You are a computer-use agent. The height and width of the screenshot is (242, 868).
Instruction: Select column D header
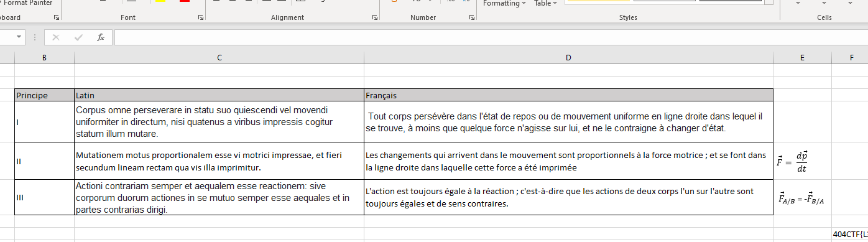[568, 58]
